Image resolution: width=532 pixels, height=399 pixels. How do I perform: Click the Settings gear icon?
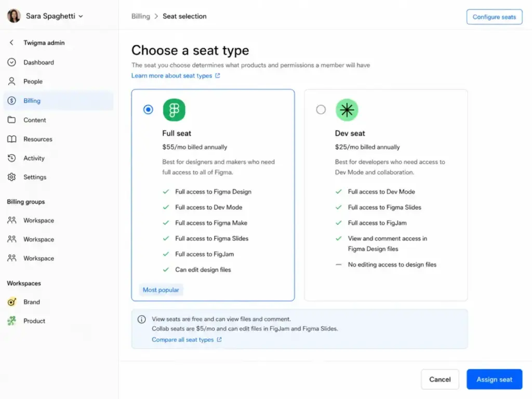tap(11, 177)
